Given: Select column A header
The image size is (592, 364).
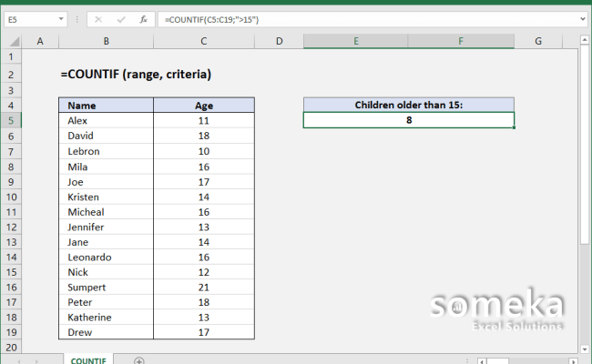Looking at the screenshot, I should click(40, 41).
